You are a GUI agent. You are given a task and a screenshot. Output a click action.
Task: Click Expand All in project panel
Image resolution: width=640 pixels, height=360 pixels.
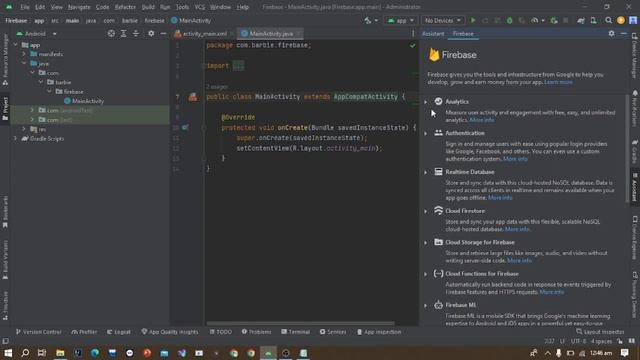click(123, 33)
